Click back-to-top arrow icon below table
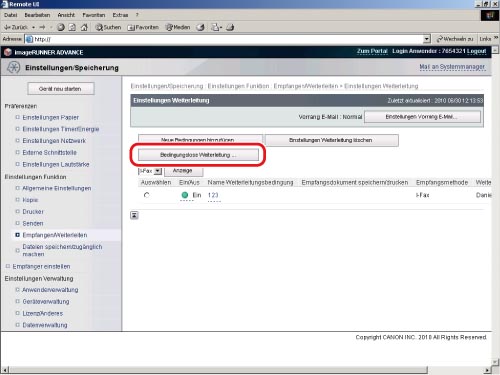This screenshot has width=500, height=375. (134, 215)
